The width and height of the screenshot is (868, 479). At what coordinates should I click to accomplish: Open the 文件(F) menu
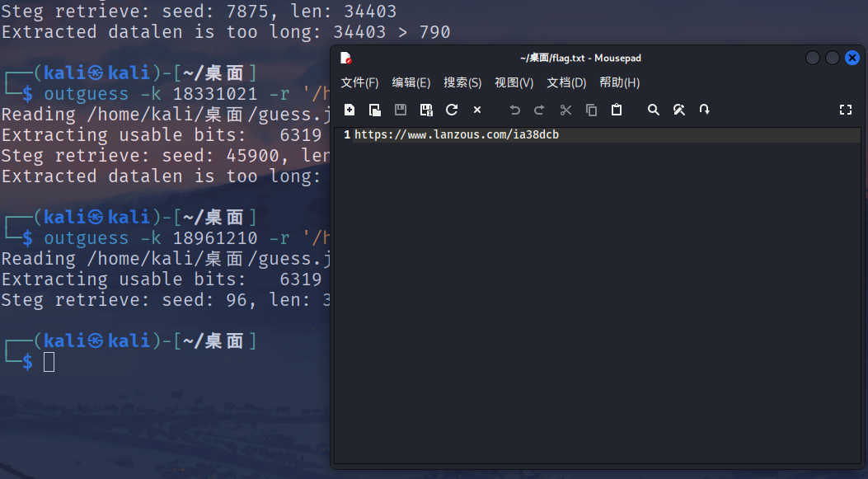(x=359, y=82)
